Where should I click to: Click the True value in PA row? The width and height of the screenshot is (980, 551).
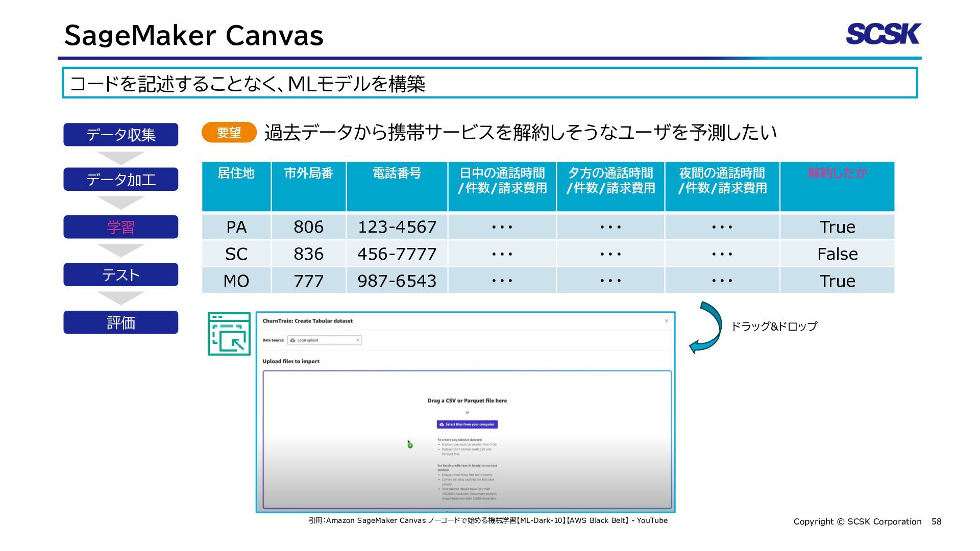click(838, 227)
